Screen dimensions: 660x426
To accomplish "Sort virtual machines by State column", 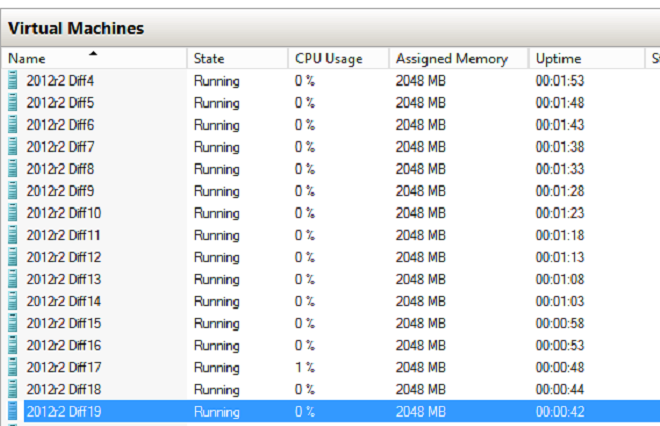I will coord(209,59).
